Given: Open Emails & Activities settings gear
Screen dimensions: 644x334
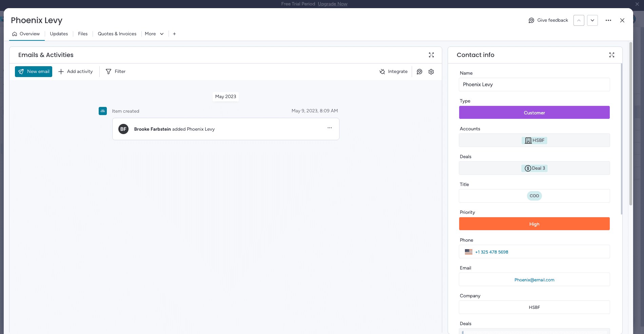Looking at the screenshot, I should click(431, 72).
